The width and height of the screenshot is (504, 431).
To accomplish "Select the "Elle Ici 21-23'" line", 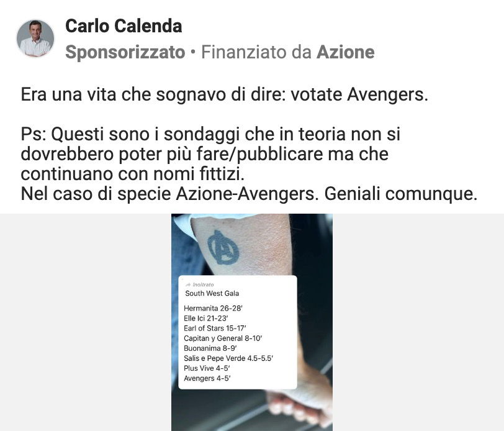I will (205, 318).
